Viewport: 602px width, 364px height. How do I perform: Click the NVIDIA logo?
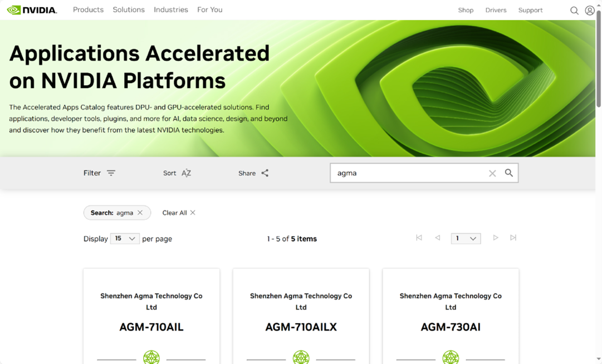(x=32, y=10)
